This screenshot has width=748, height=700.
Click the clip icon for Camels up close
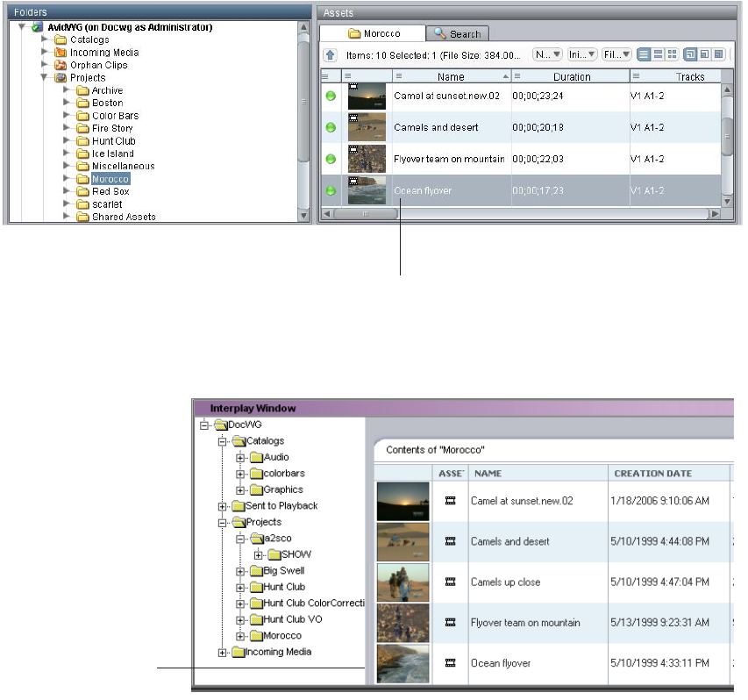point(450,582)
